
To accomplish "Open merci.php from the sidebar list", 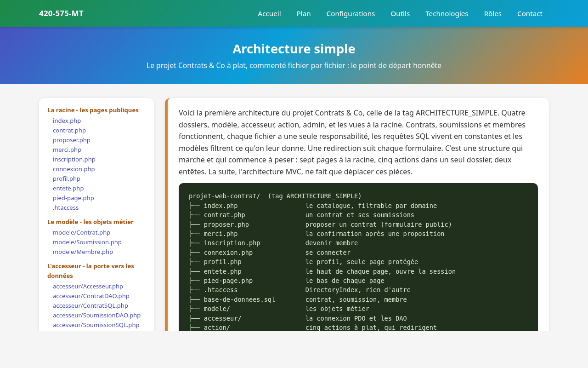I will click(67, 149).
